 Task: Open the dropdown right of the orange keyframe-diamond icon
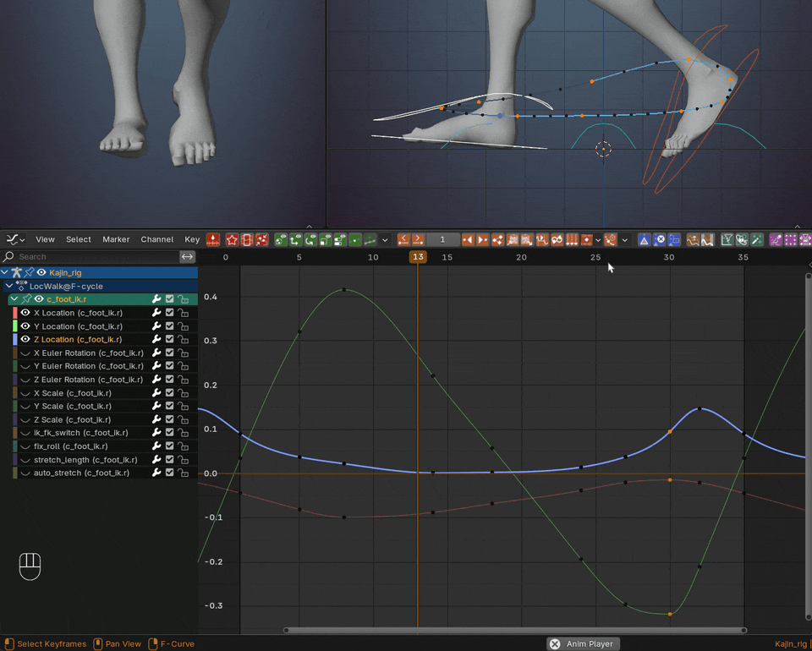coord(598,239)
